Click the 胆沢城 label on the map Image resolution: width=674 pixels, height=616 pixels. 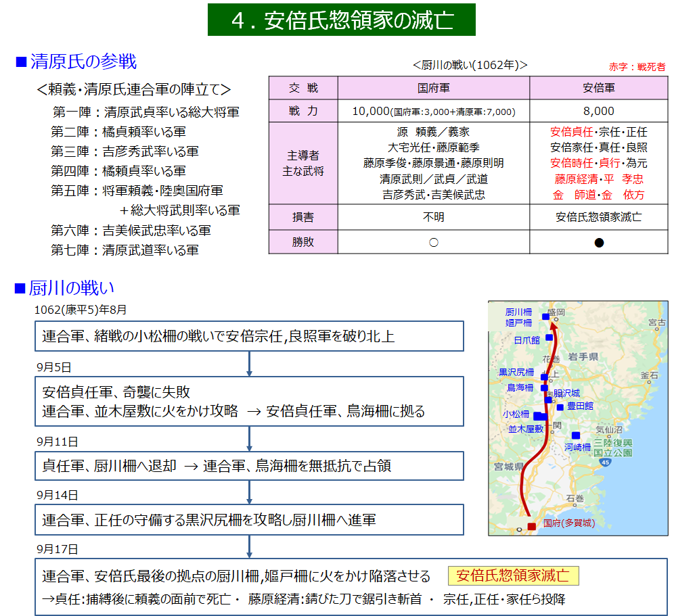click(566, 393)
